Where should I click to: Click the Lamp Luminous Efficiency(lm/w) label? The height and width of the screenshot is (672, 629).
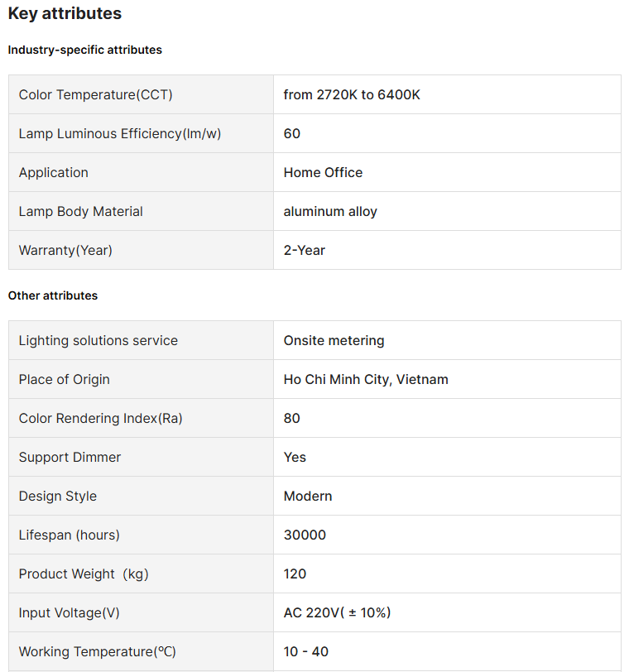(120, 133)
